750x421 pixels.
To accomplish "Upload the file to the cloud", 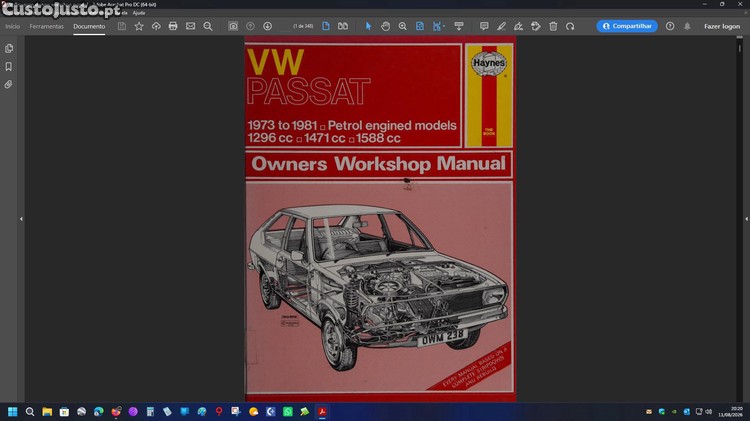I will pos(156,26).
